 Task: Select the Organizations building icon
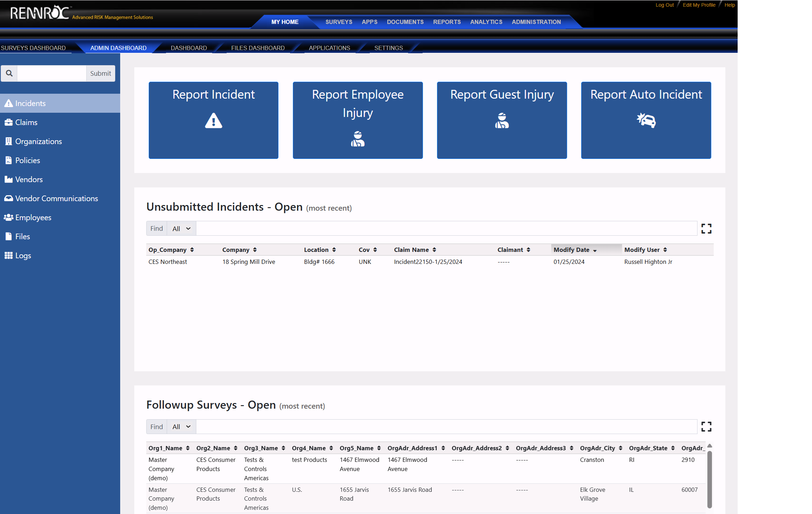pyautogui.click(x=8, y=141)
